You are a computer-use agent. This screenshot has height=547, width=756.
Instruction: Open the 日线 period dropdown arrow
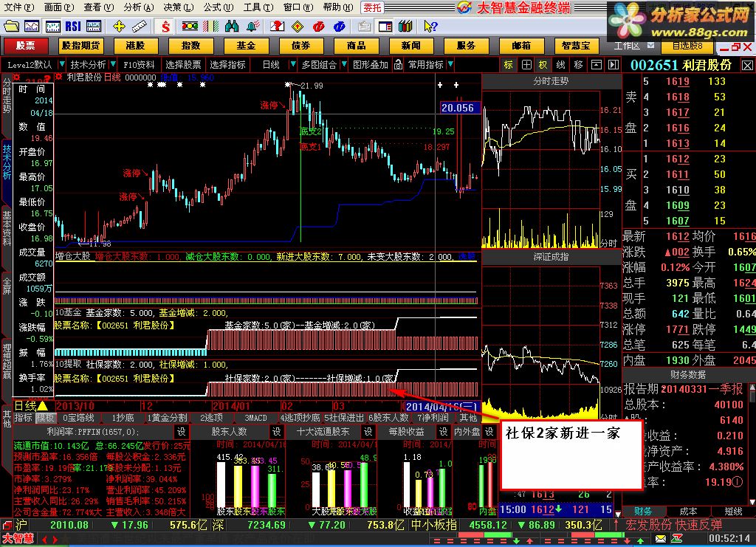coord(292,64)
